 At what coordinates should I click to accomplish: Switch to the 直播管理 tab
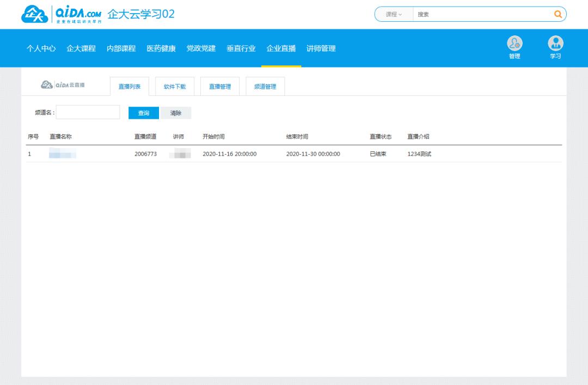click(x=220, y=86)
